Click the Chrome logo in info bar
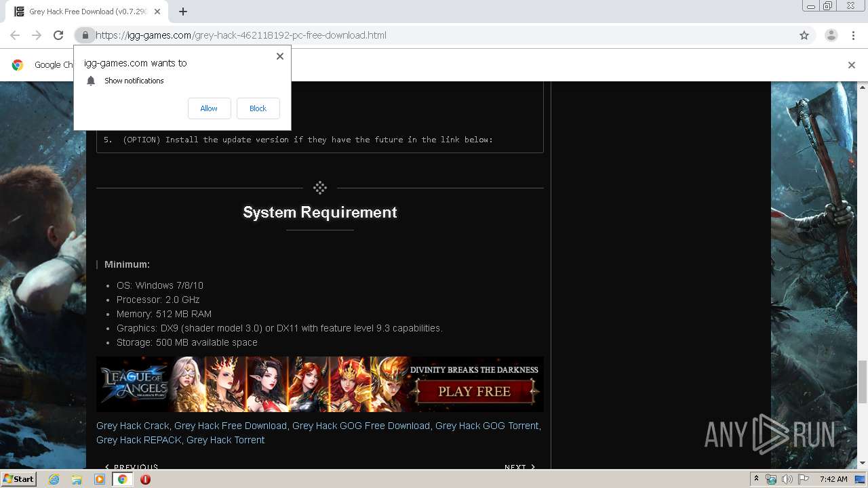Screen dimensions: 868x488 (x=18, y=65)
